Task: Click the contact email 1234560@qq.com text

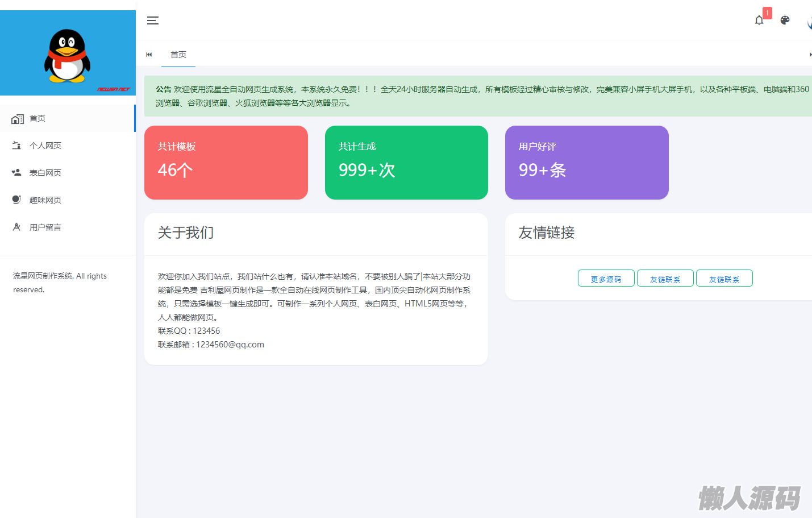Action: click(230, 345)
